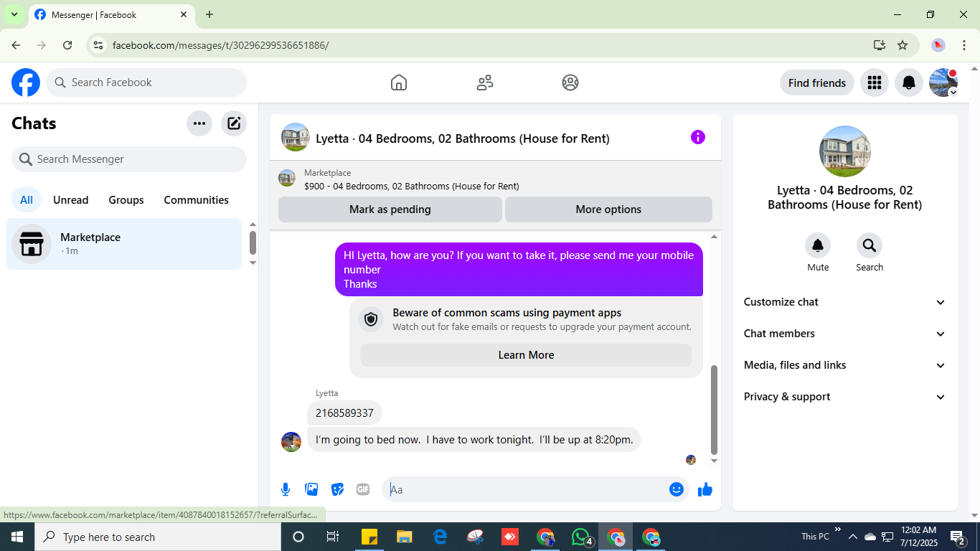This screenshot has height=551, width=980.
Task: Click Mark as pending button
Action: [390, 209]
